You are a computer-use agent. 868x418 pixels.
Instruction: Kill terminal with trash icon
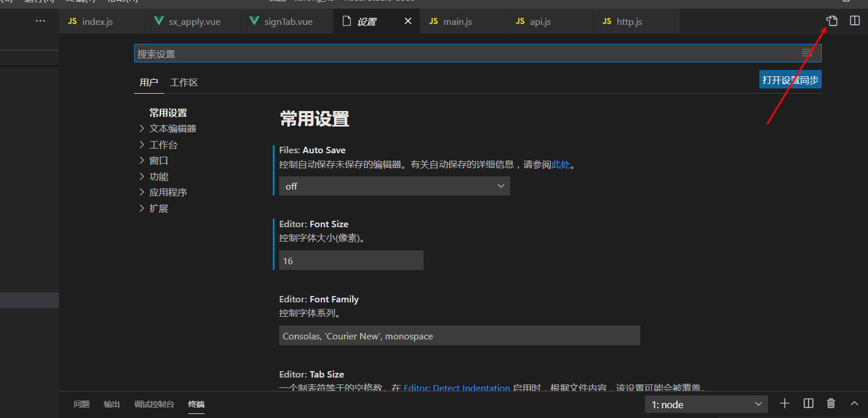coord(831,404)
